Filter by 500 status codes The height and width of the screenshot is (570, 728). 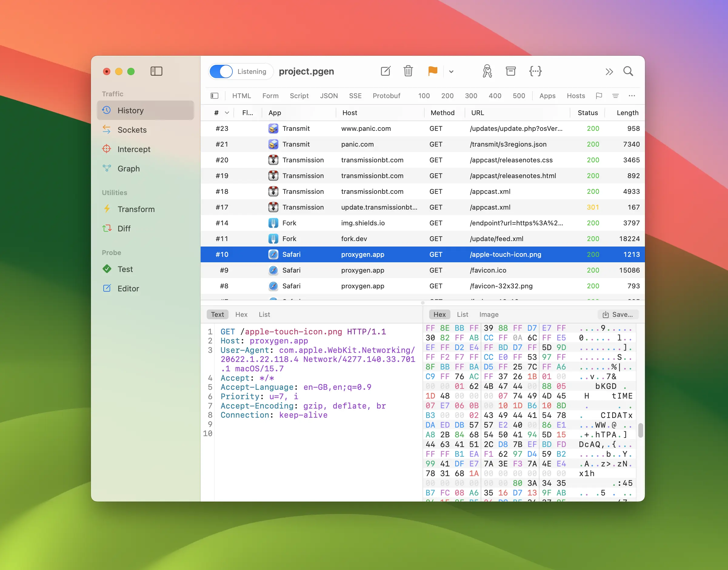tap(519, 96)
